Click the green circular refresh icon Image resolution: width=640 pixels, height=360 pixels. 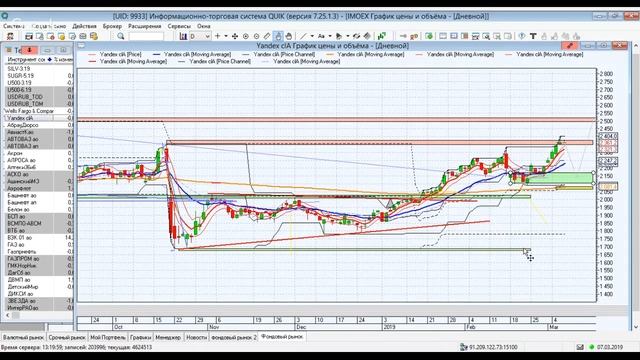pyautogui.click(x=429, y=36)
